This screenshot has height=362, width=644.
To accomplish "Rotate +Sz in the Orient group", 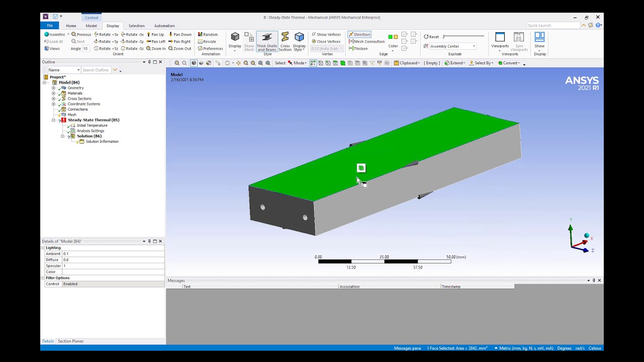I will click(x=106, y=49).
